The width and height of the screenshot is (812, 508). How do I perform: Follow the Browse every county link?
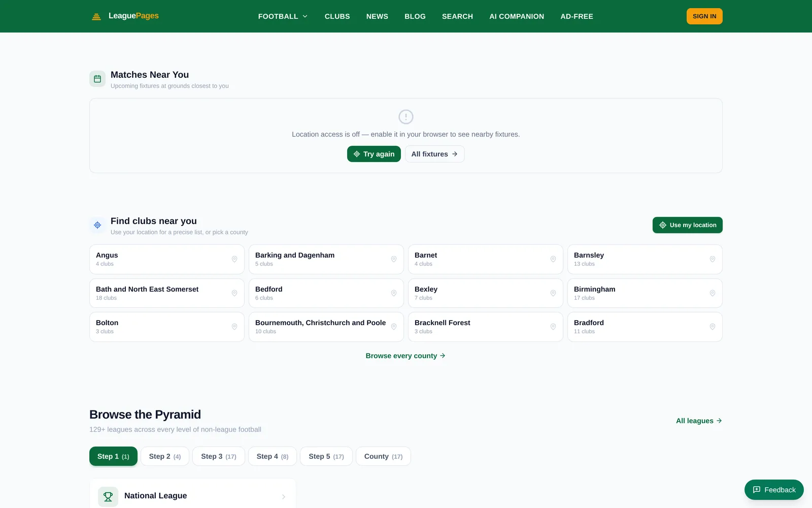click(x=405, y=356)
